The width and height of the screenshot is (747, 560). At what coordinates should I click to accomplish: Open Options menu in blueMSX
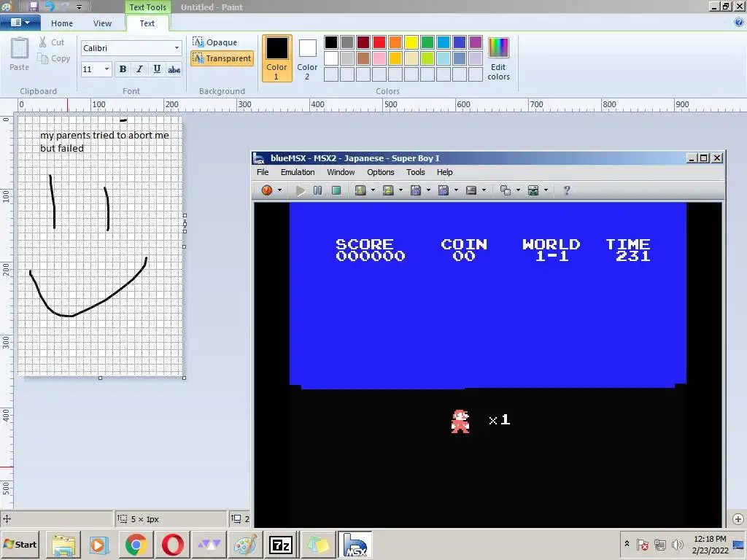point(380,172)
